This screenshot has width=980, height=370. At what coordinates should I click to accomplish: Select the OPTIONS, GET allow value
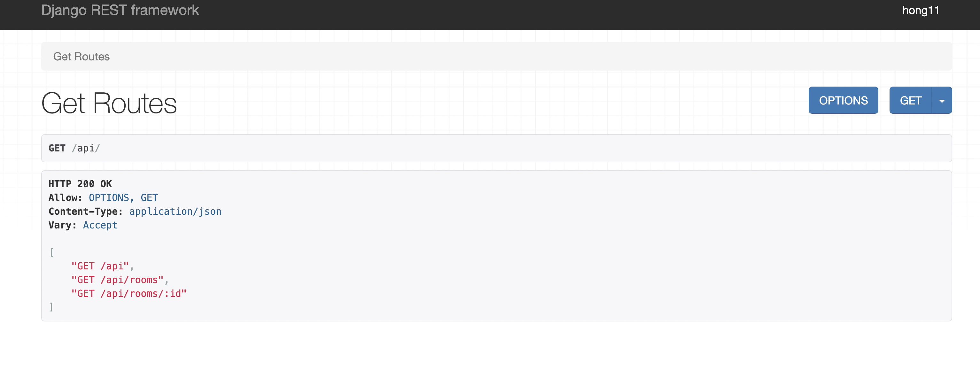[123, 198]
